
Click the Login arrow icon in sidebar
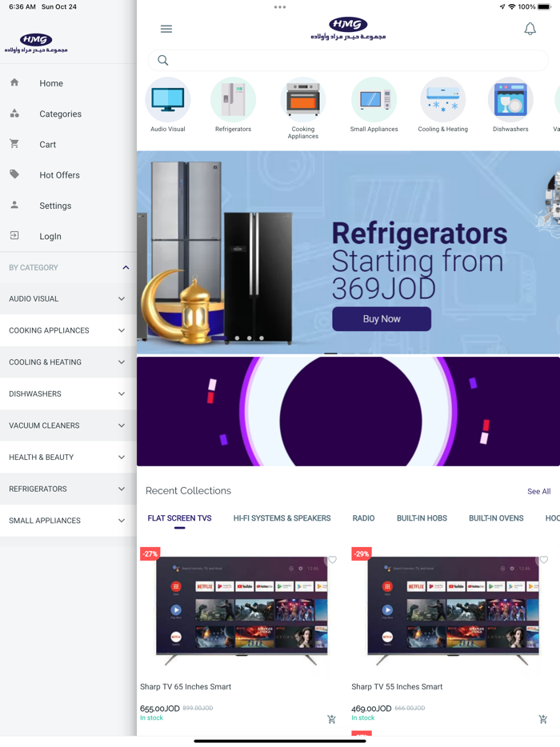tap(14, 235)
